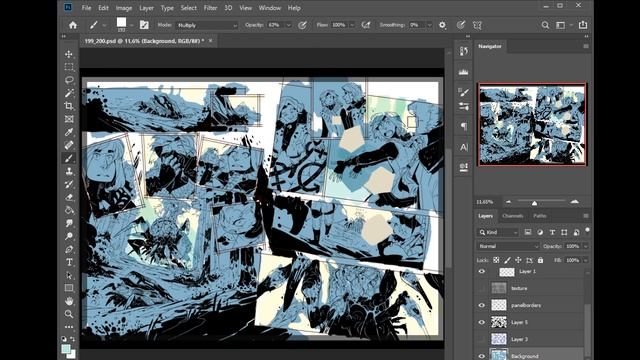Viewport: 640px width, 360px height.
Task: Click the search magnifier in options bar
Action: tap(545, 25)
